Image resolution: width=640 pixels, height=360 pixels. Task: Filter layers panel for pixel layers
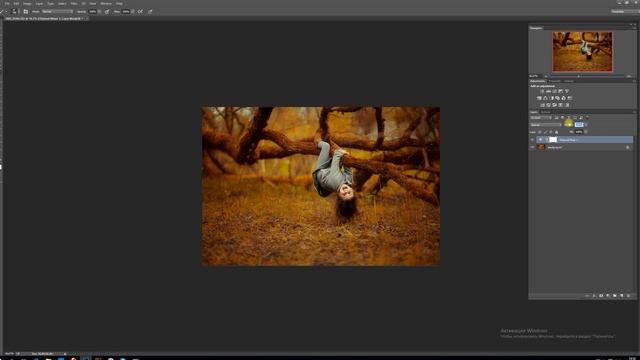(x=556, y=118)
